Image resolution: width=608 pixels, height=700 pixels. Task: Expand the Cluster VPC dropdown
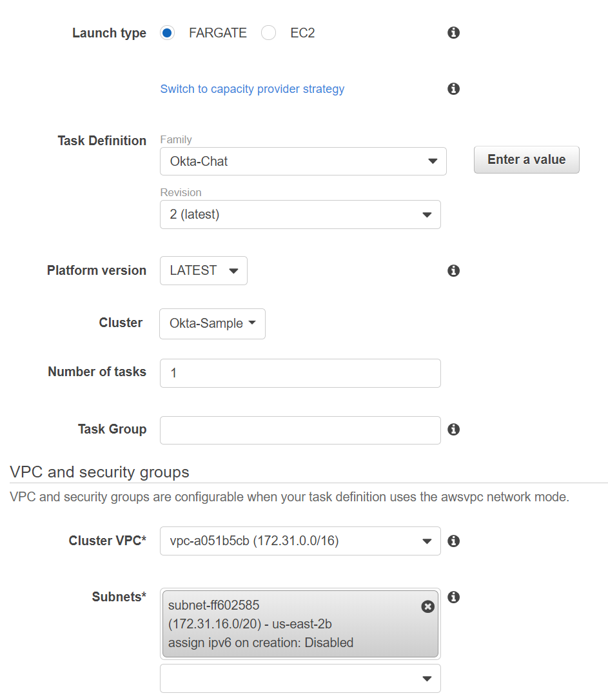[x=300, y=541]
